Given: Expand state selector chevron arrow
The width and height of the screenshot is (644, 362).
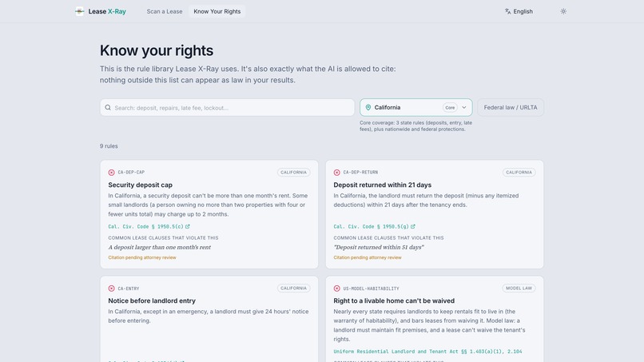Looking at the screenshot, I should coord(464,108).
